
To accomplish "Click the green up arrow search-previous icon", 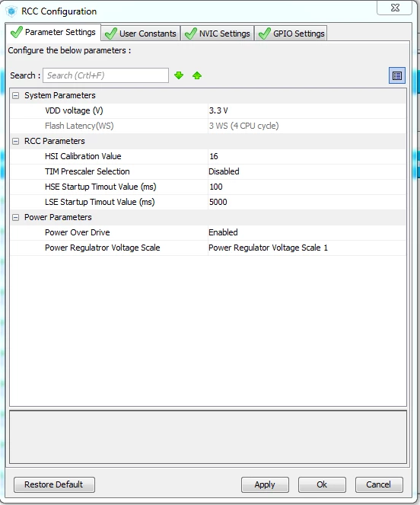I will [197, 75].
